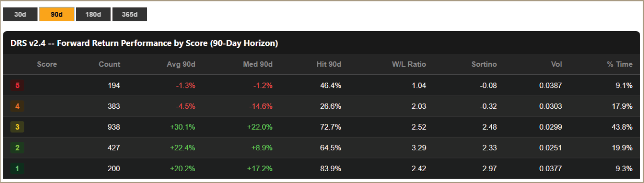Sort by the Count column header
The height and width of the screenshot is (183, 644).
[109, 64]
